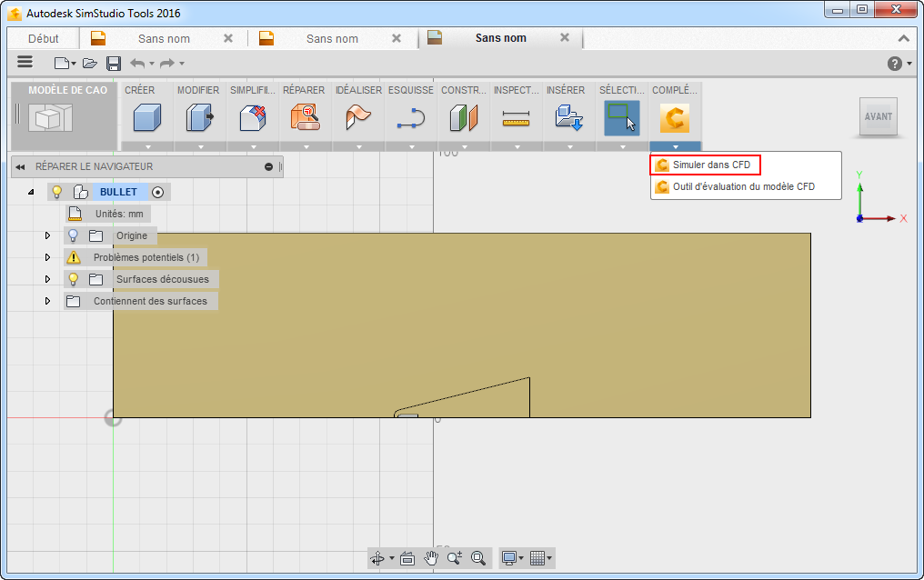Undo the last action

137,63
